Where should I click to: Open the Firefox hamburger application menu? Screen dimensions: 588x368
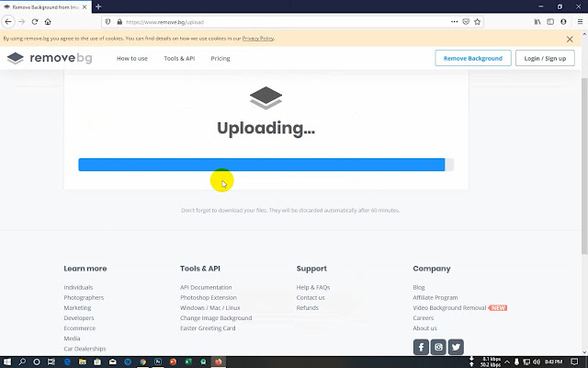[x=580, y=22]
